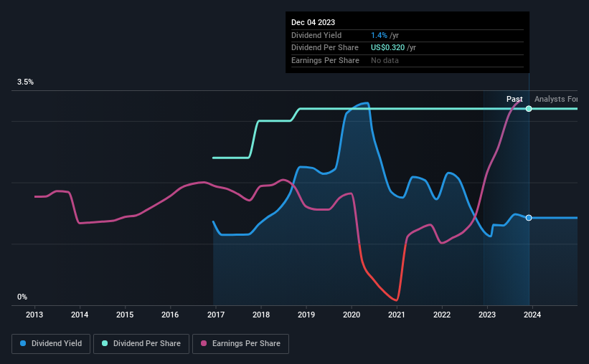Image resolution: width=589 pixels, height=364 pixels.
Task: Click the 2013 x-axis label
Action: [x=34, y=315]
